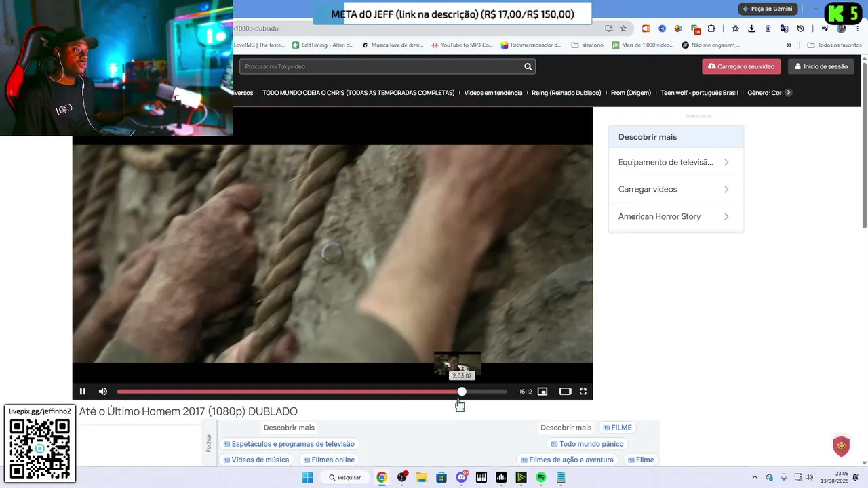Open the blue circular extension icon
This screenshot has width=868, height=488.
tap(662, 28)
